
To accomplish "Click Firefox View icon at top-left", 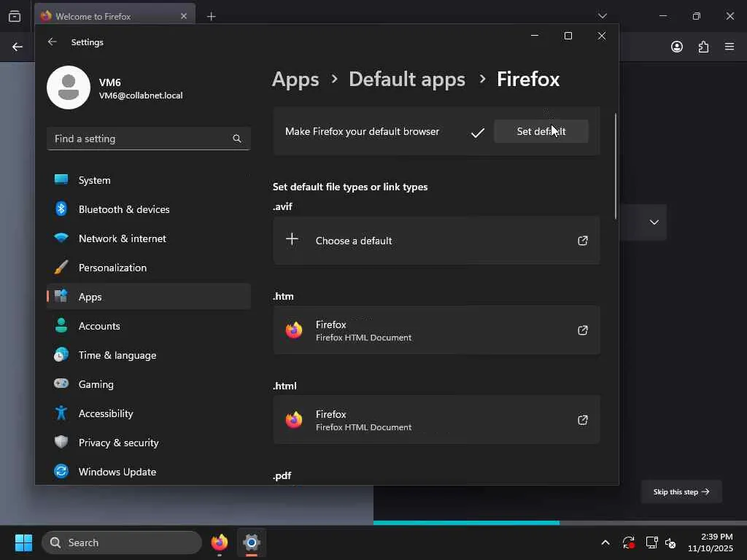I will 15,16.
